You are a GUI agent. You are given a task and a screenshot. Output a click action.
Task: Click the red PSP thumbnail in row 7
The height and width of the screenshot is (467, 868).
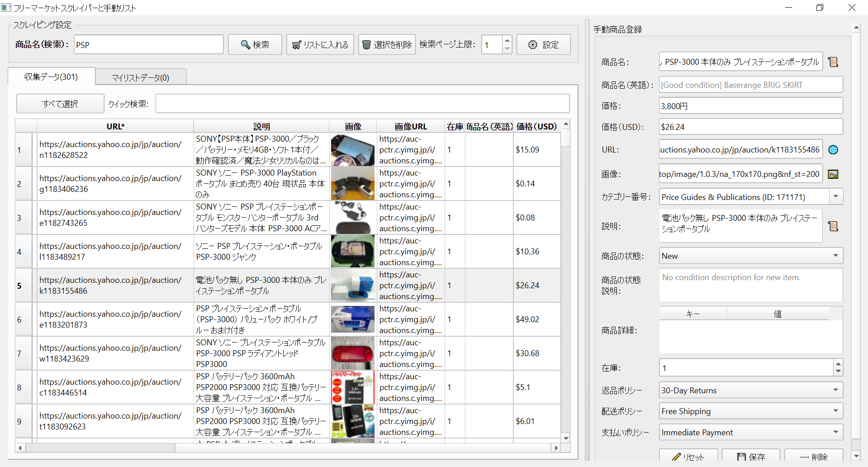353,353
